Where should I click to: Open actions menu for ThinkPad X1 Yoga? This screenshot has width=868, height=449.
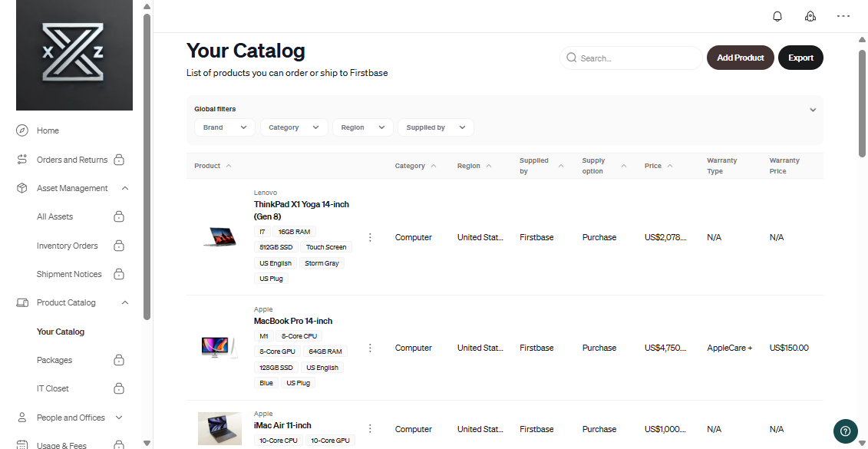pos(370,237)
